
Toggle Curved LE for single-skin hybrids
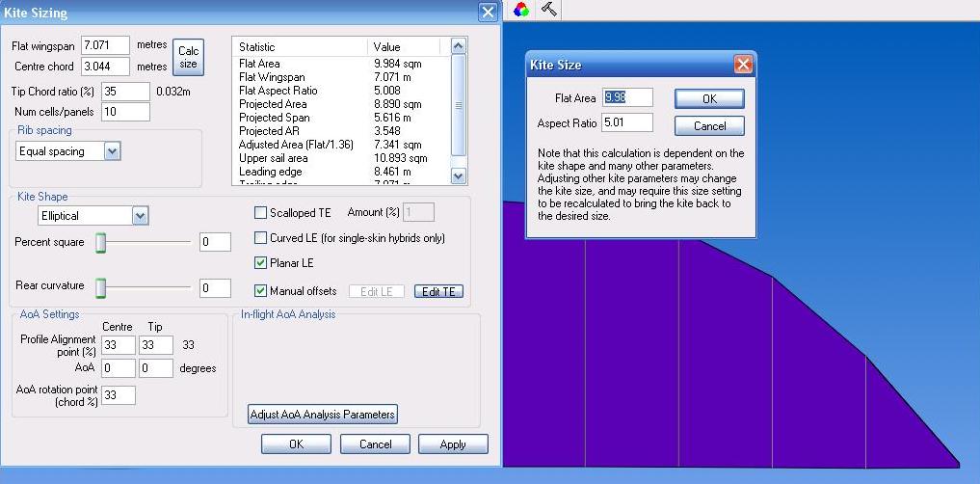point(261,238)
